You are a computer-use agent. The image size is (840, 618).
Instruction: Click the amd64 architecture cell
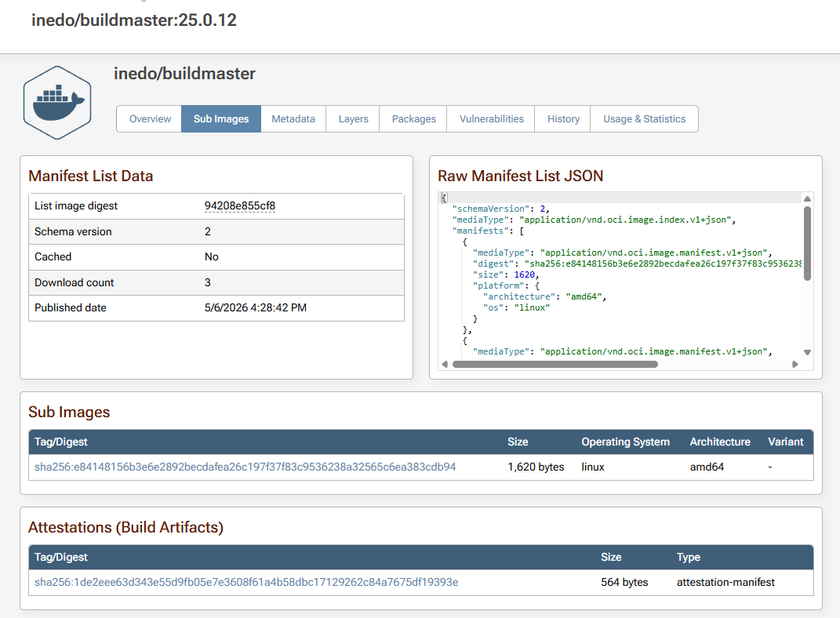click(707, 467)
